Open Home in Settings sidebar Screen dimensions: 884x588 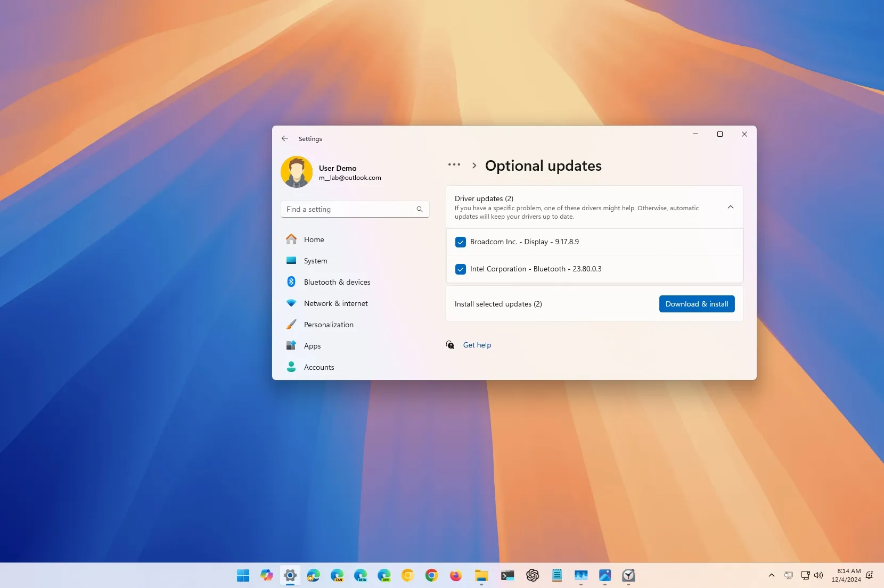pyautogui.click(x=314, y=239)
